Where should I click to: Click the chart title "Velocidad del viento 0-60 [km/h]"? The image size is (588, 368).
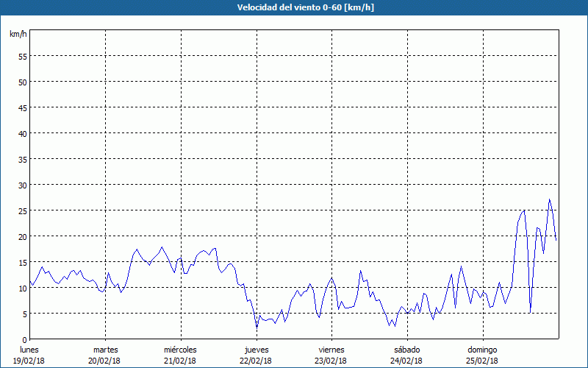tap(294, 7)
